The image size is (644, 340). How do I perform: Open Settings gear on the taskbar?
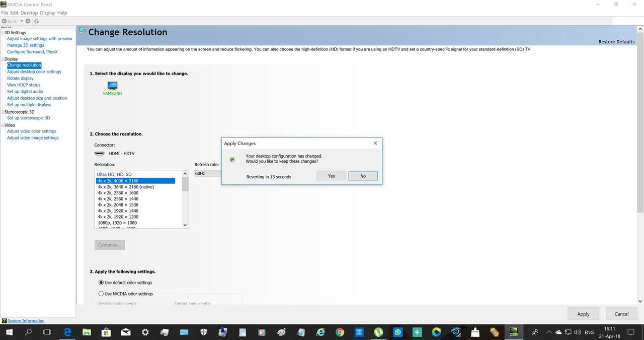pyautogui.click(x=145, y=332)
